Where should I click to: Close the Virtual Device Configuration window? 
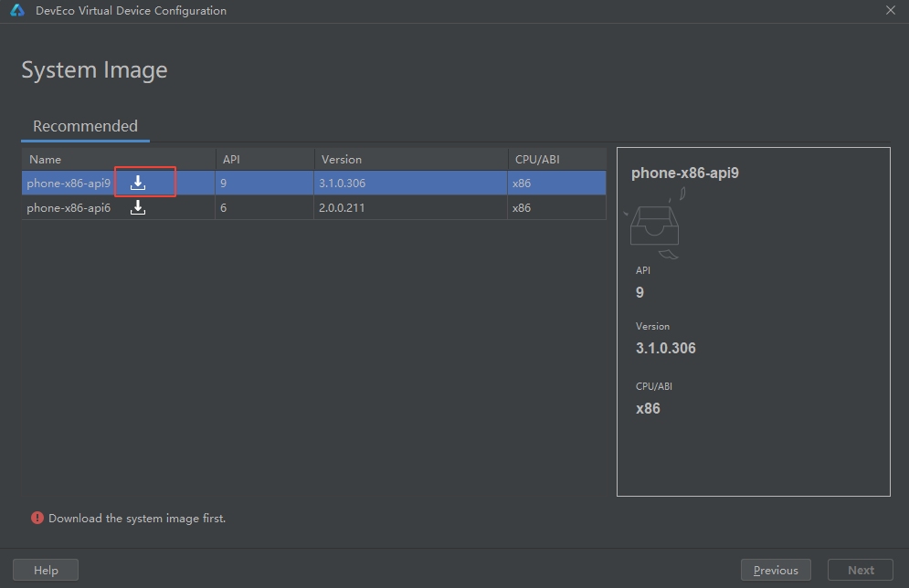pyautogui.click(x=891, y=10)
